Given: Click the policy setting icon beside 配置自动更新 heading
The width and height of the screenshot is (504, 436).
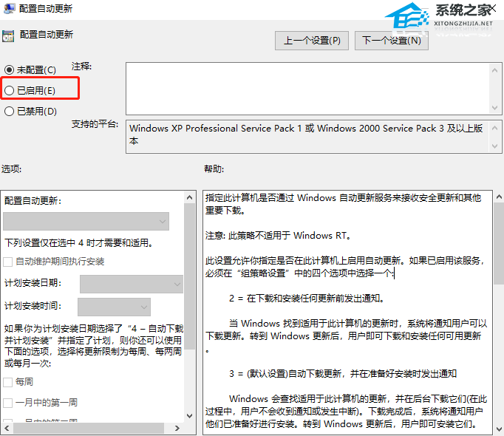Looking at the screenshot, I should pos(8,36).
